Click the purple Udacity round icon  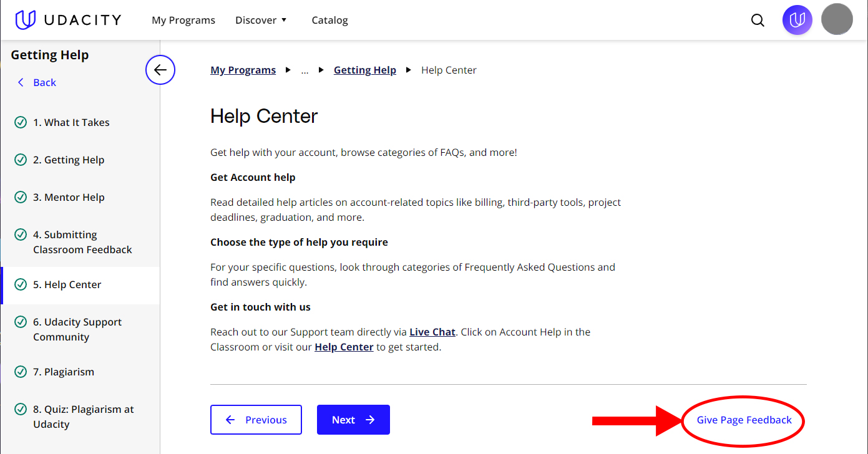[x=797, y=20]
